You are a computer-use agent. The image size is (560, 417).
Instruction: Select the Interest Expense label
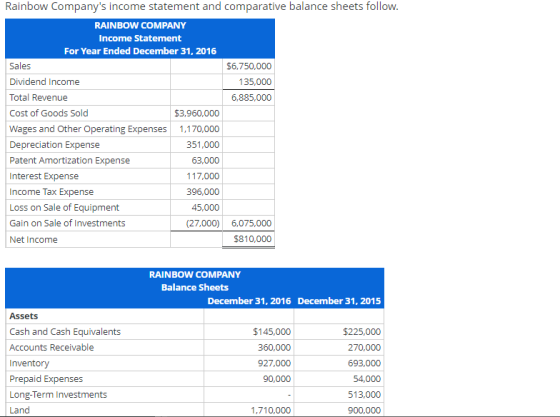pyautogui.click(x=44, y=176)
